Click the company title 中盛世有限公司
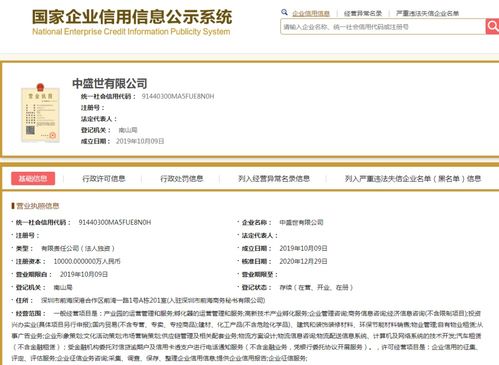Image resolution: width=499 pixels, height=365 pixels. click(x=110, y=83)
